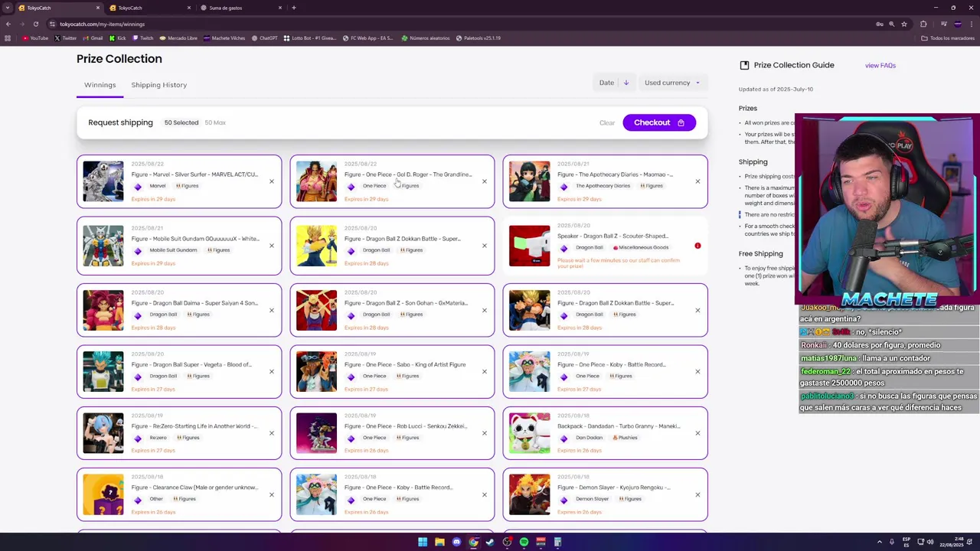
Task: Open the Mercado Libre bookmark
Action: pyautogui.click(x=178, y=37)
